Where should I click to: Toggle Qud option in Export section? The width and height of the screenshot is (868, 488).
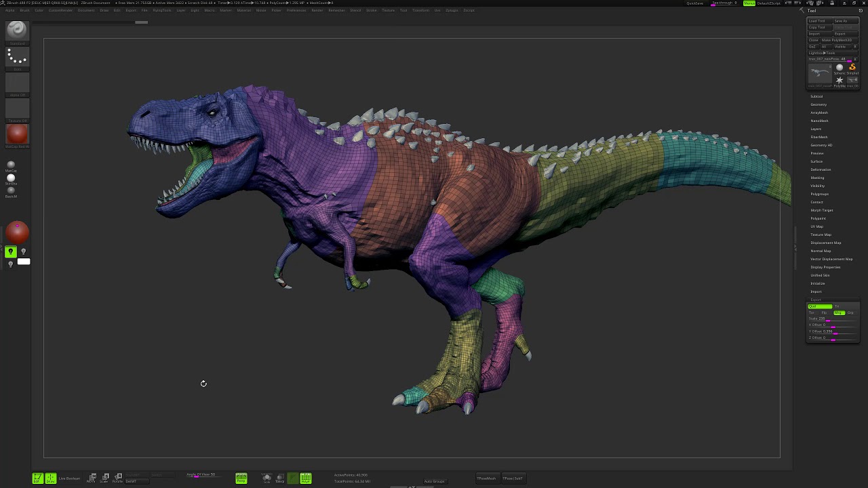pyautogui.click(x=820, y=306)
